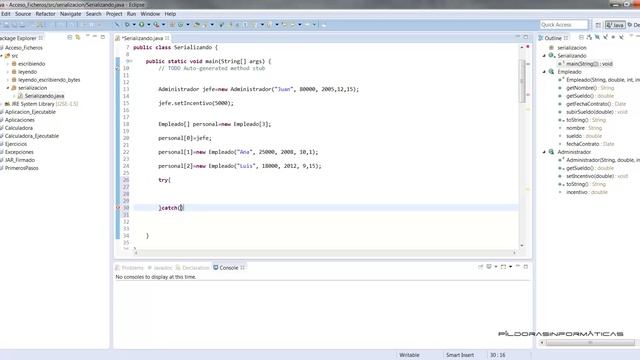Maximize the Package Explorer view
This screenshot has height=360, width=640.
click(103, 37)
